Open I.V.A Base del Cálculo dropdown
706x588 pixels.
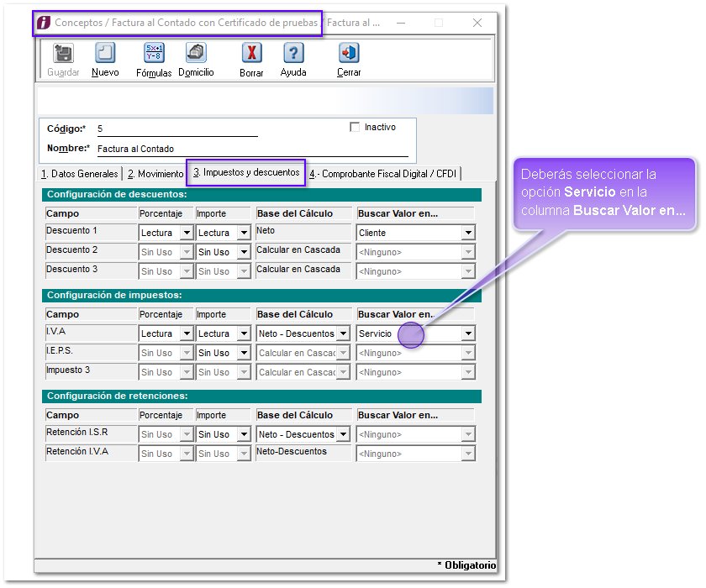click(x=343, y=333)
